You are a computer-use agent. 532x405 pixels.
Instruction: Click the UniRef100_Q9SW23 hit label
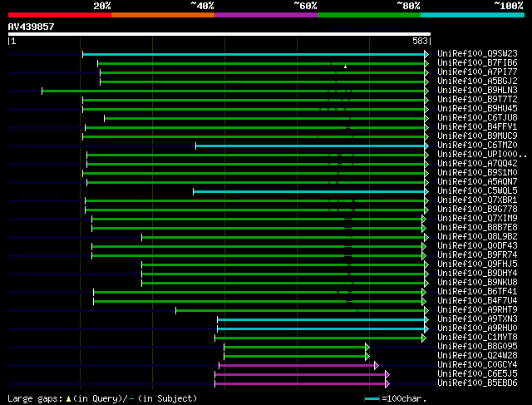[x=477, y=53]
